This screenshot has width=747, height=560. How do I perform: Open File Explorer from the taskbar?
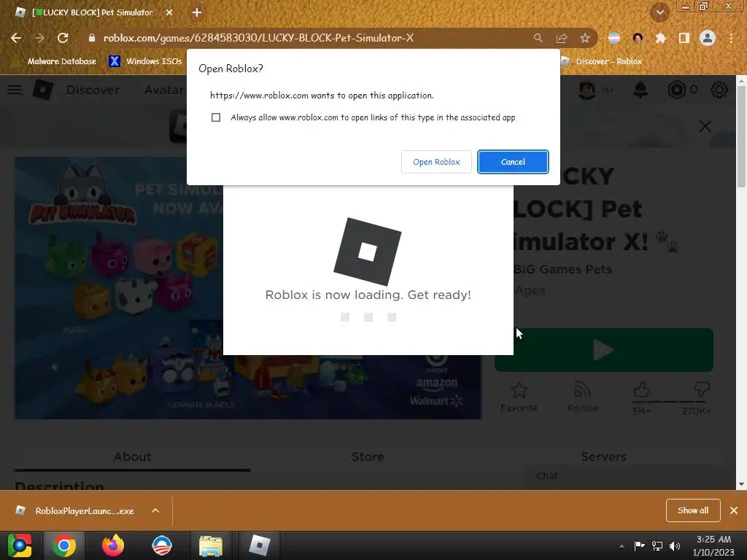211,545
